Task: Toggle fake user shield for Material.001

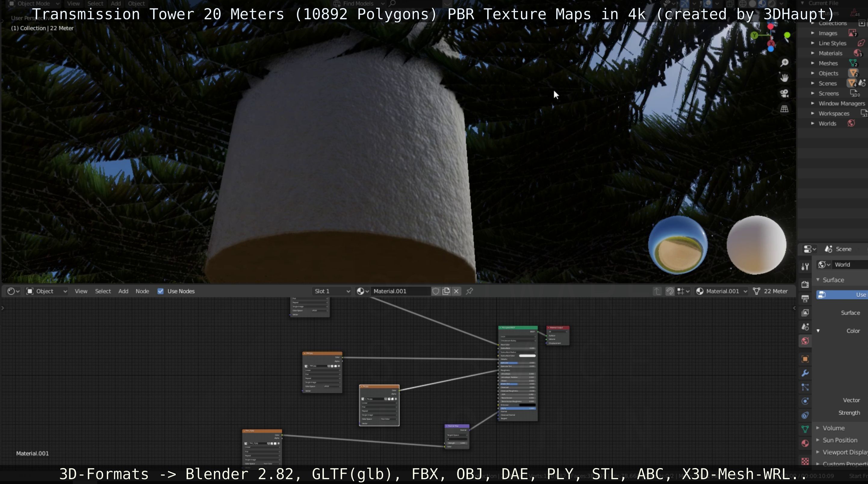Action: point(436,291)
